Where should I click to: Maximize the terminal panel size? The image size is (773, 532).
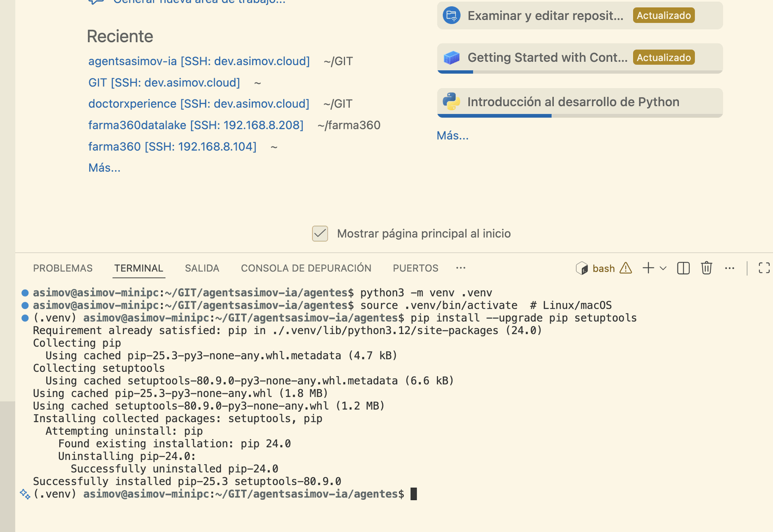pyautogui.click(x=764, y=268)
